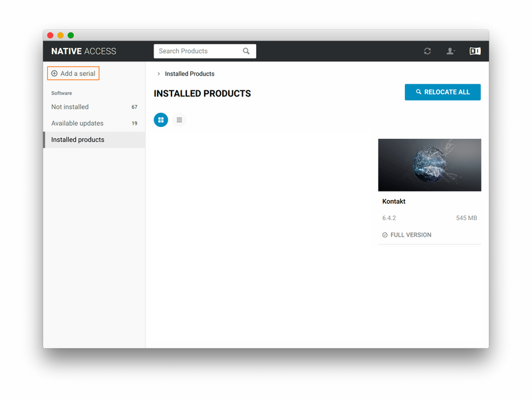Viewport: 532px width, 399px height.
Task: Click the Native Instruments logo icon
Action: click(475, 51)
